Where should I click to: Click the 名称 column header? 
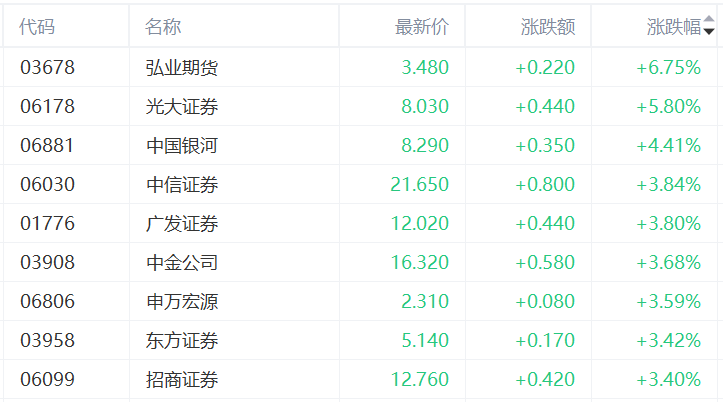tap(163, 27)
